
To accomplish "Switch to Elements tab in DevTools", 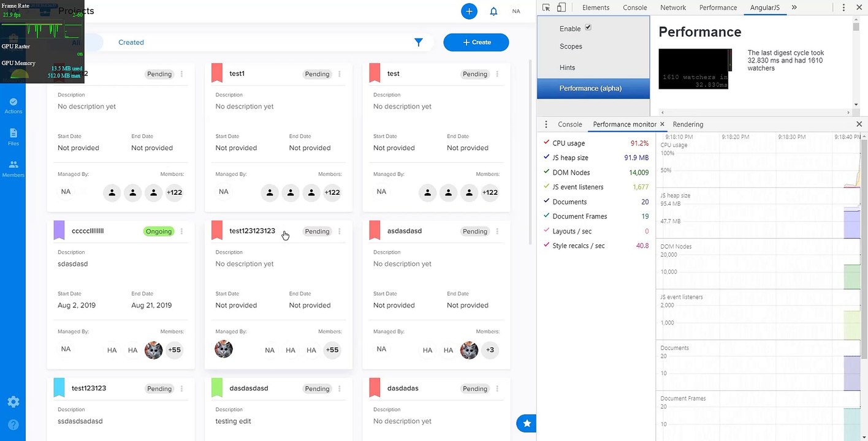I will pyautogui.click(x=596, y=7).
